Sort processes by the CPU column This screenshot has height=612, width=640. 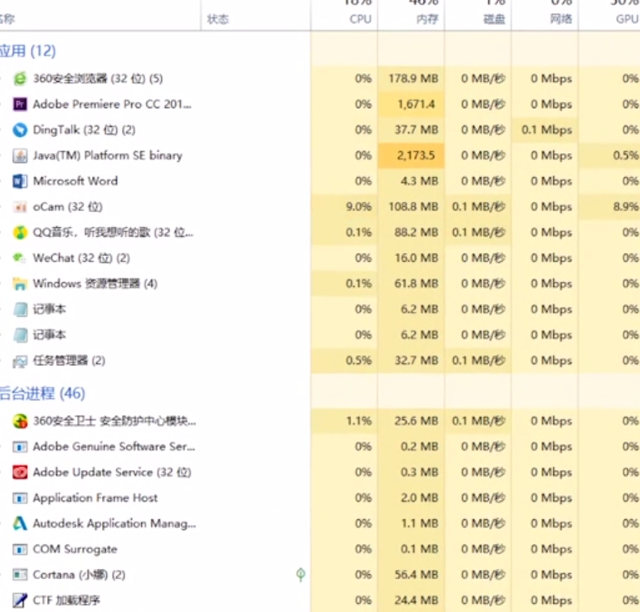(359, 18)
